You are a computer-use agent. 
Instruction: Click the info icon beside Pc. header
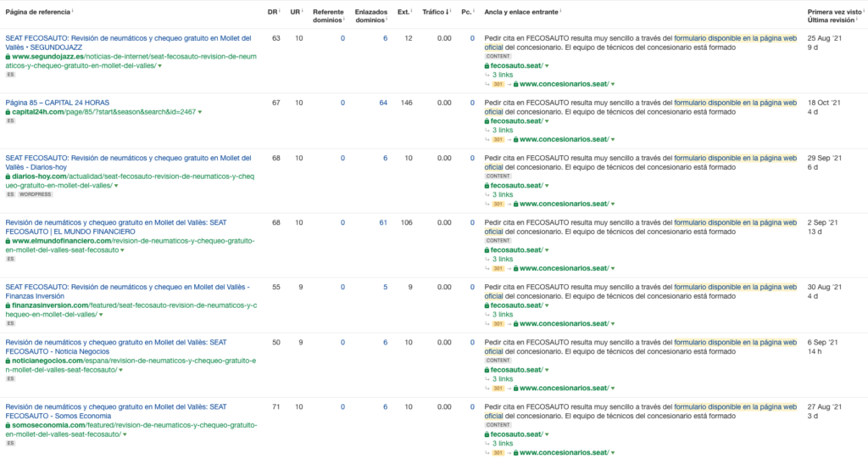pos(474,10)
